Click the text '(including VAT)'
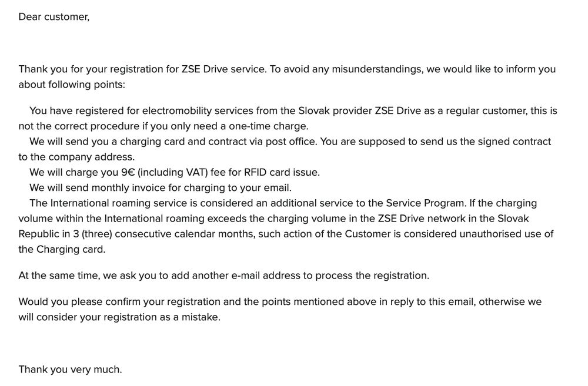The height and width of the screenshot is (386, 588). (172, 172)
